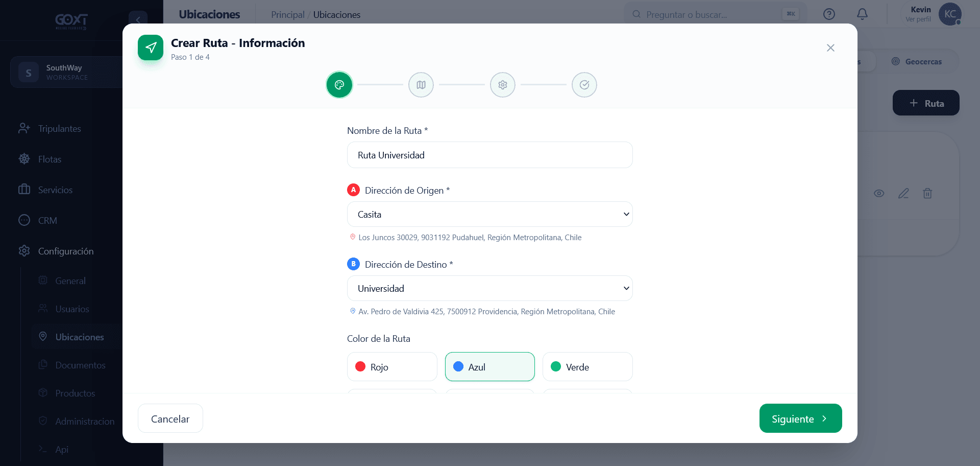Viewport: 980px width, 466px height.
Task: Click the Cancelar button
Action: [x=170, y=418]
